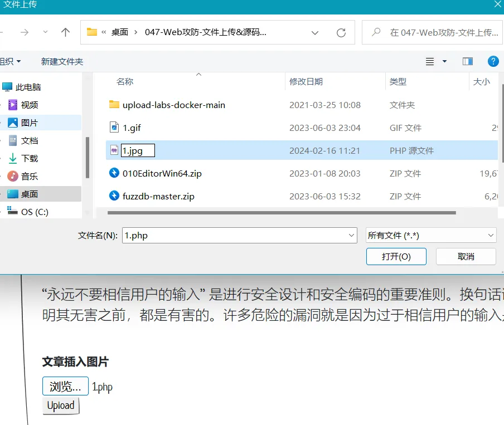Click the New Folder (新建文件夹) toolbar button
Image resolution: width=504 pixels, height=425 pixels.
(62, 61)
